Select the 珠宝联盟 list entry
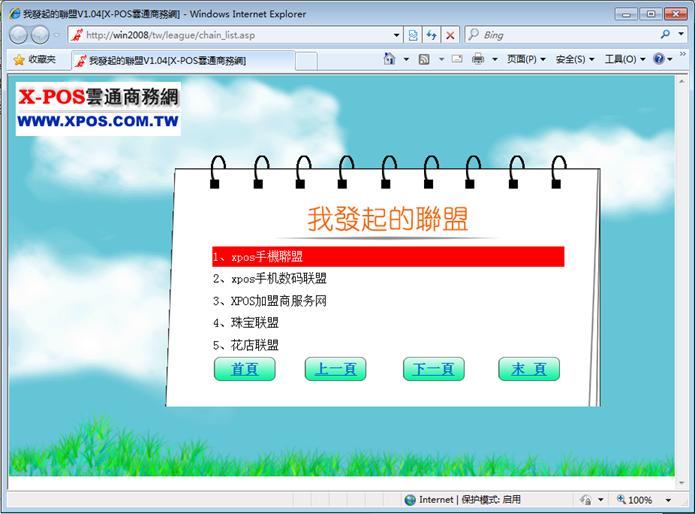The image size is (695, 514). (x=246, y=323)
